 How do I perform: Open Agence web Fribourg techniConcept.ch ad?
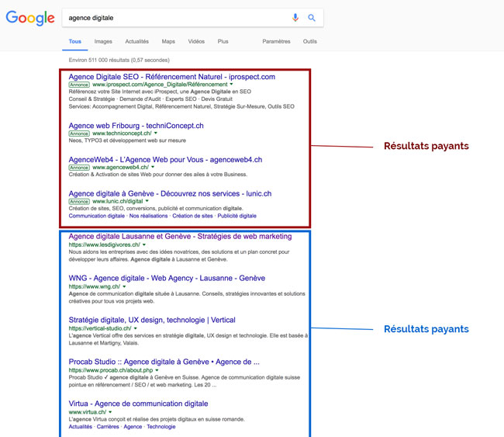(x=136, y=126)
